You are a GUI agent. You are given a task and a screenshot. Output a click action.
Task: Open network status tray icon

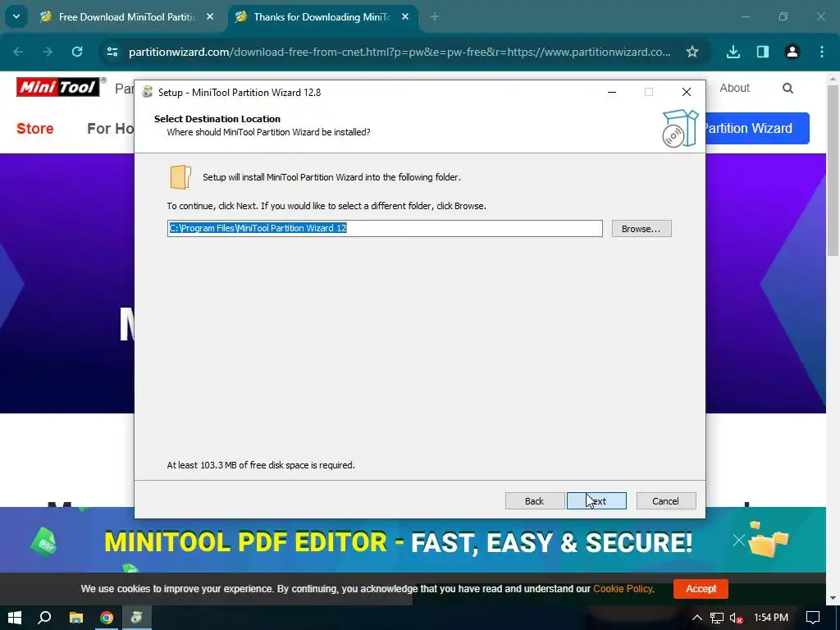717,618
